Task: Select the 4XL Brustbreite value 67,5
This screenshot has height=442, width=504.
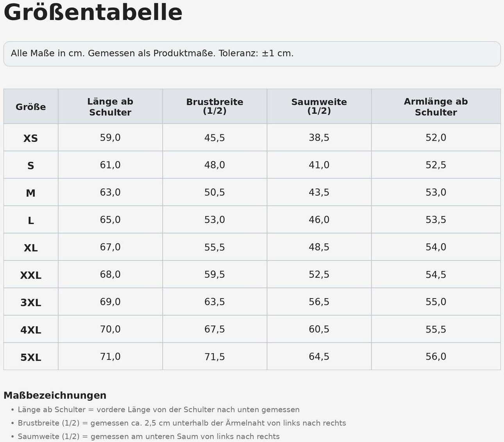Action: (214, 329)
